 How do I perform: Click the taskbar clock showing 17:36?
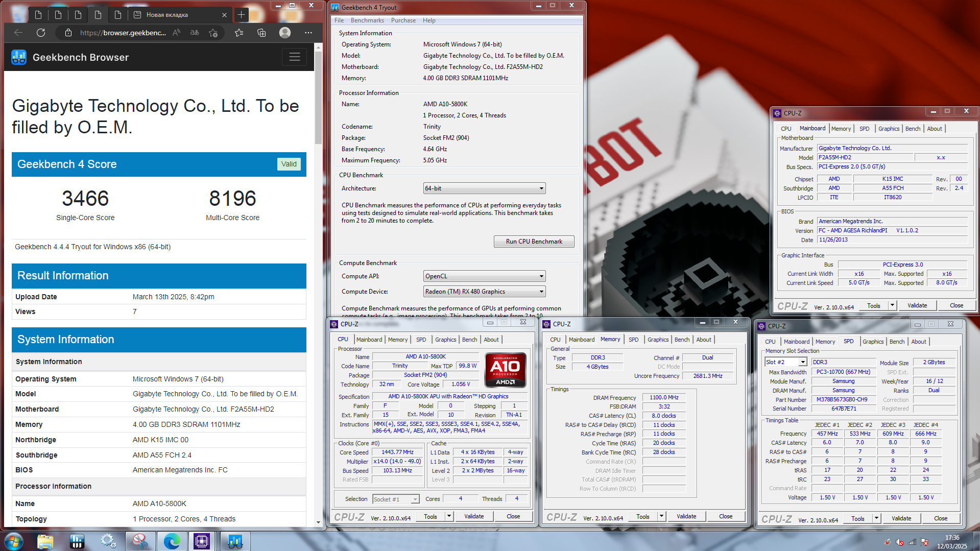point(952,542)
